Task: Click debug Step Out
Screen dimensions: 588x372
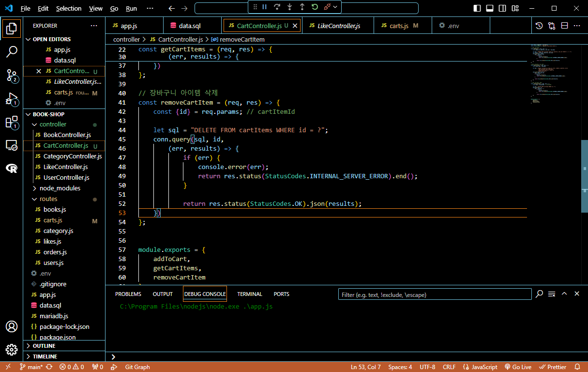Action: [x=302, y=7]
